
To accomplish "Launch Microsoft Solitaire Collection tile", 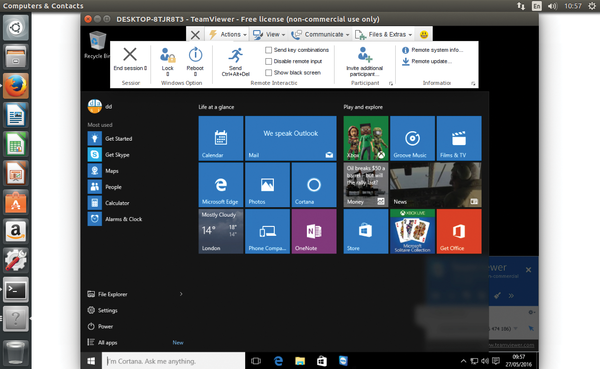I will coord(412,231).
